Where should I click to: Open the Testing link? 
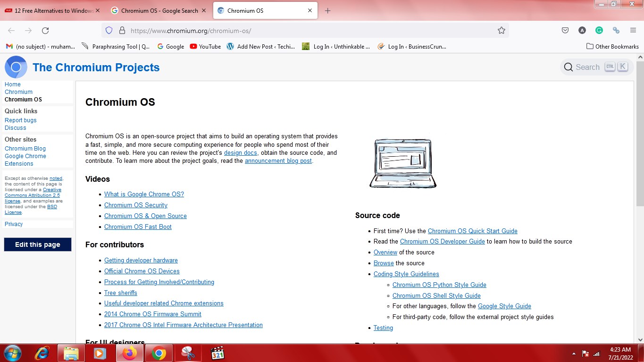coord(383,328)
